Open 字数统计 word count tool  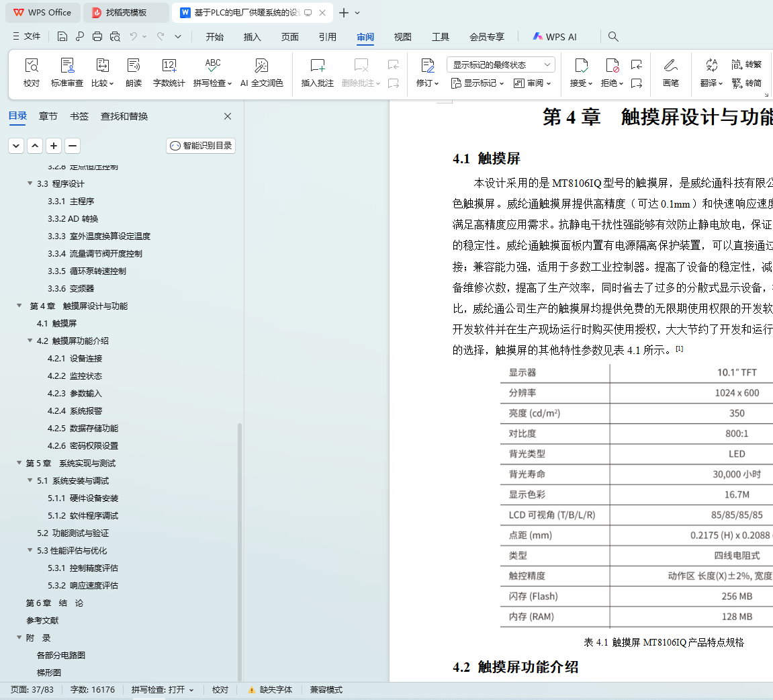(169, 73)
